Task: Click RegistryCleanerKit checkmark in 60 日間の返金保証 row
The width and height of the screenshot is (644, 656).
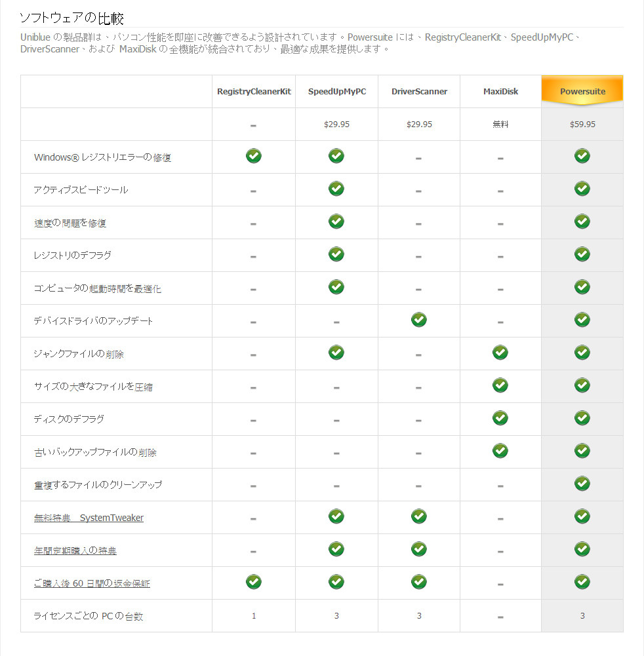Action: tap(254, 582)
